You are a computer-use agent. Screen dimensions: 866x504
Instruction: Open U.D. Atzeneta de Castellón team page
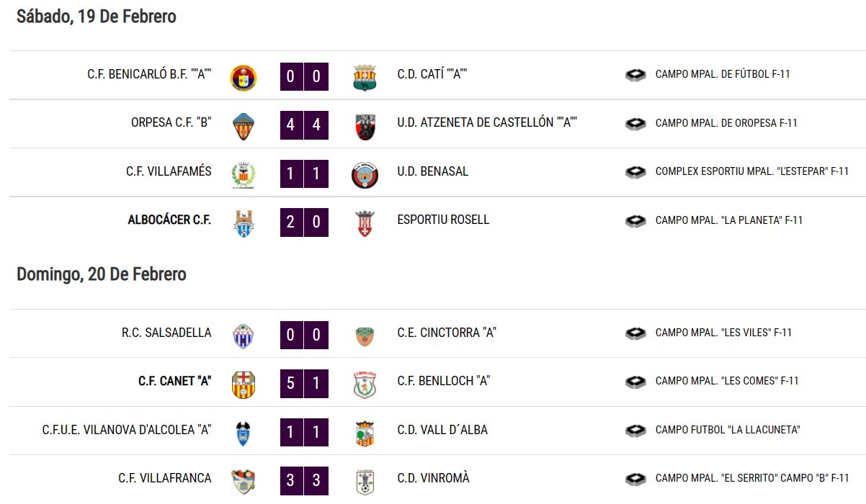488,122
